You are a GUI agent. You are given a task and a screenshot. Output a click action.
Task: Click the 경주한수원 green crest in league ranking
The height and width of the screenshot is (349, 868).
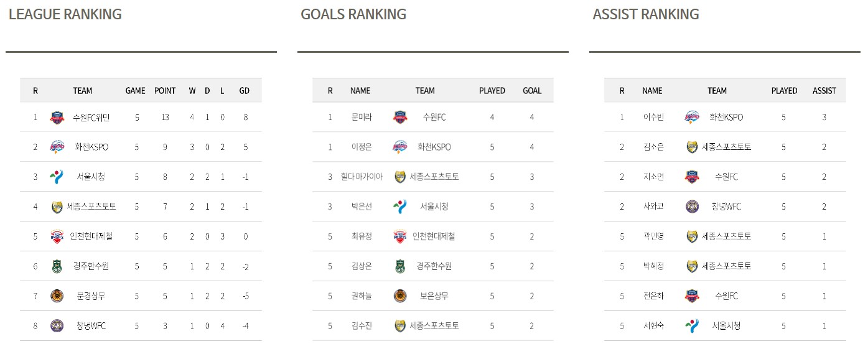(57, 266)
